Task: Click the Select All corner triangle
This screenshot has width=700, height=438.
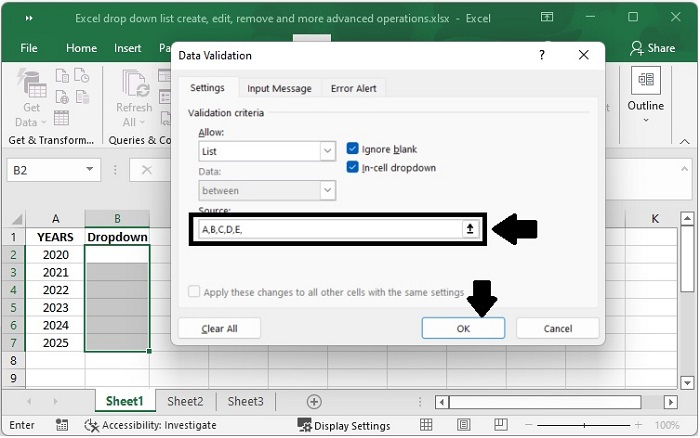Action: point(17,219)
